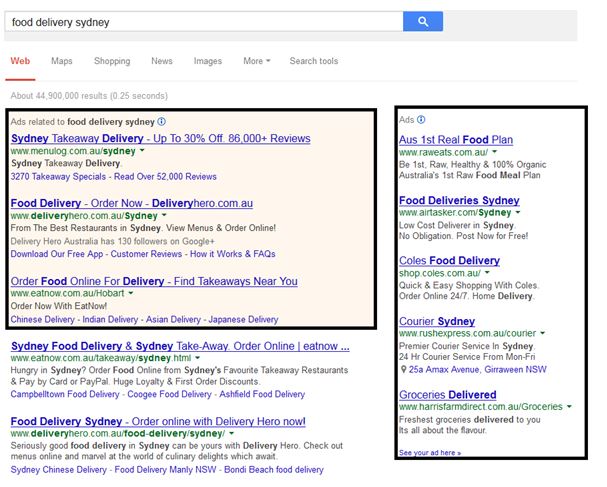Expand arrow next to www.rushexpress.com.au/courier
Screen dimensions: 607x487
[542, 333]
